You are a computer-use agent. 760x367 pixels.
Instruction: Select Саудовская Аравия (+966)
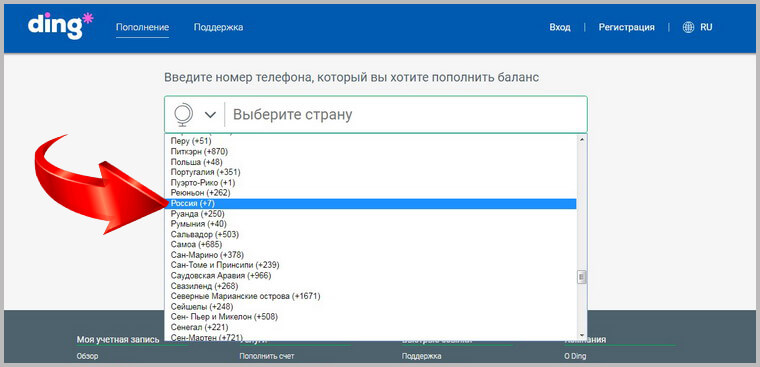[x=370, y=276]
